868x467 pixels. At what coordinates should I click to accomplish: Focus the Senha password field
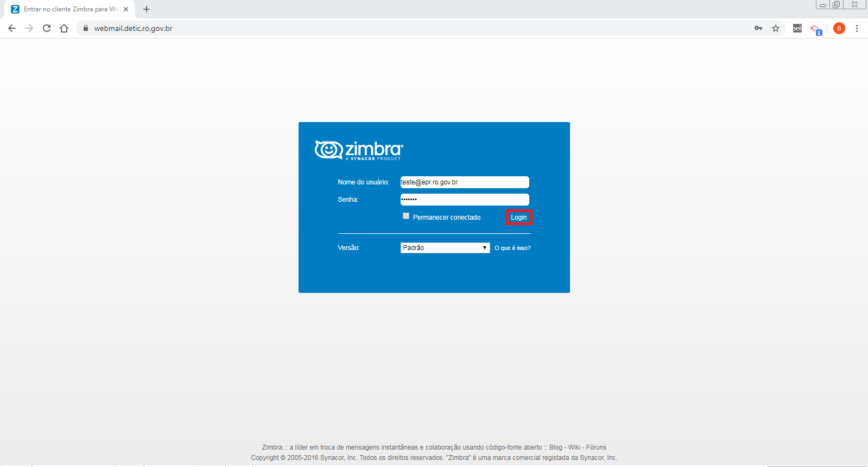pyautogui.click(x=465, y=200)
